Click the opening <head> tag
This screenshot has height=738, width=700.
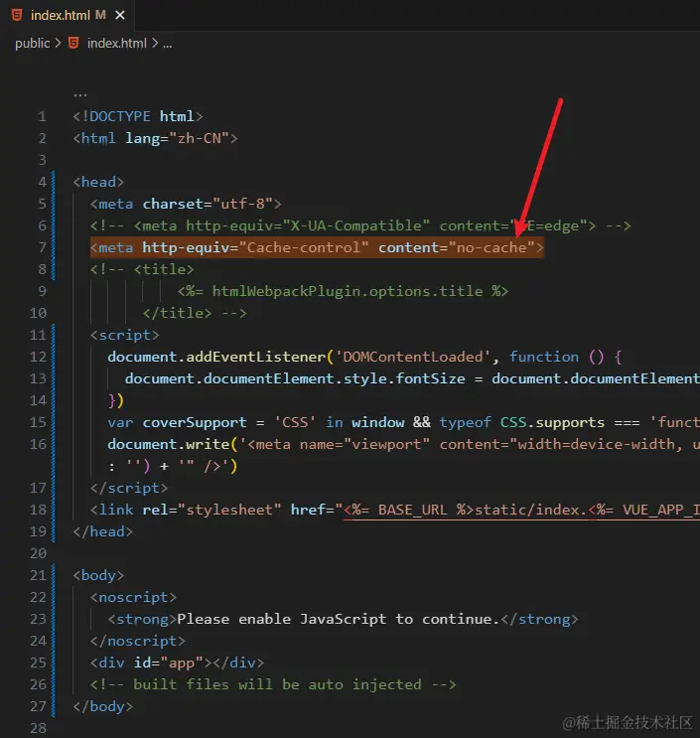98,182
